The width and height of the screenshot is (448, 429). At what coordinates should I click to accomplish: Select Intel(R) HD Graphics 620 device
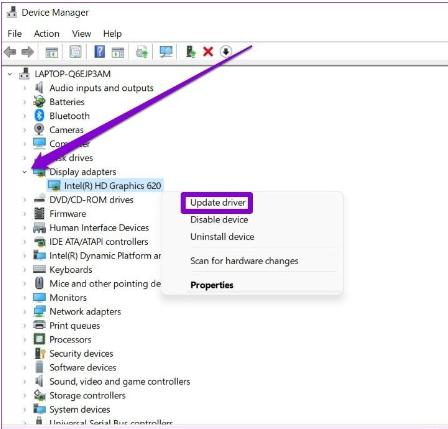[x=113, y=186]
